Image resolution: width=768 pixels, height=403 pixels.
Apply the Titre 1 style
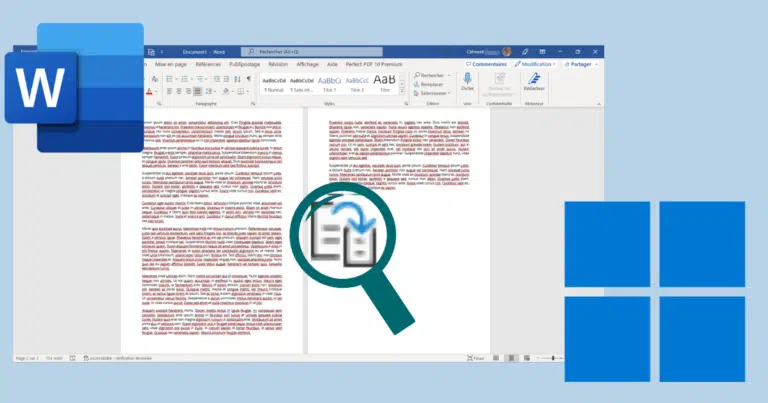329,84
